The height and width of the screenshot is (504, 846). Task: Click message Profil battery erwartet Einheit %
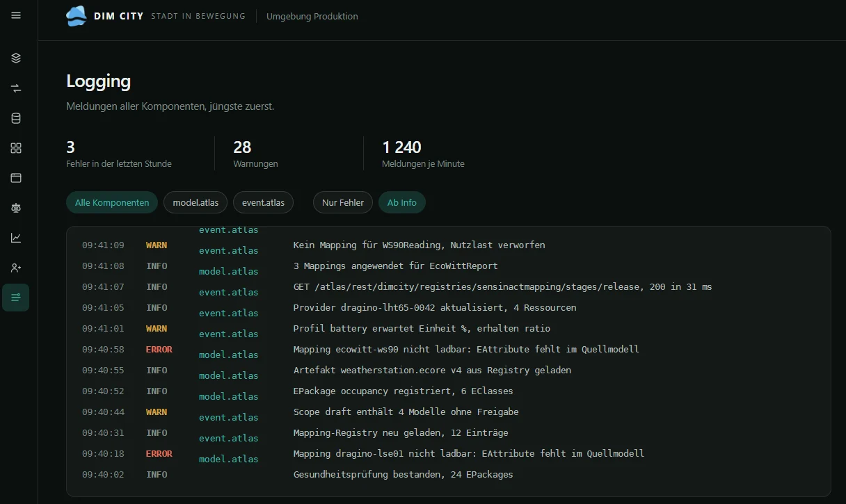click(422, 328)
